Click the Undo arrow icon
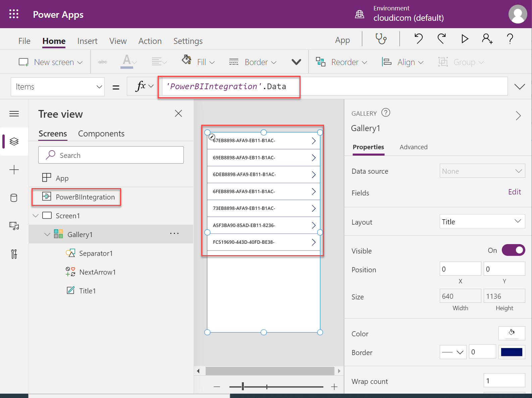The height and width of the screenshot is (398, 532). coord(418,39)
